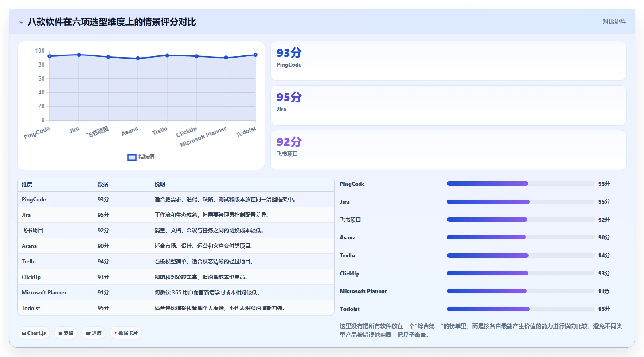Click the footnote paragraph about 综合第一 rankings
The width and height of the screenshot is (644, 357).
click(481, 330)
